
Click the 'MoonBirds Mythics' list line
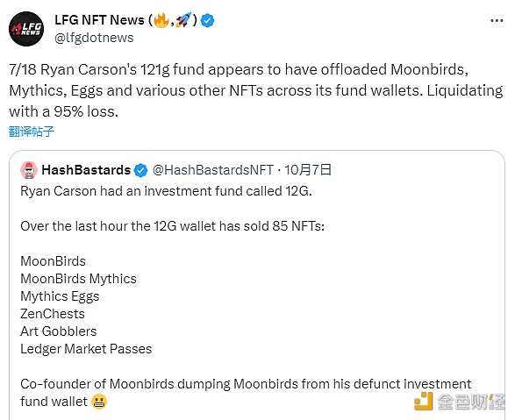(78, 279)
